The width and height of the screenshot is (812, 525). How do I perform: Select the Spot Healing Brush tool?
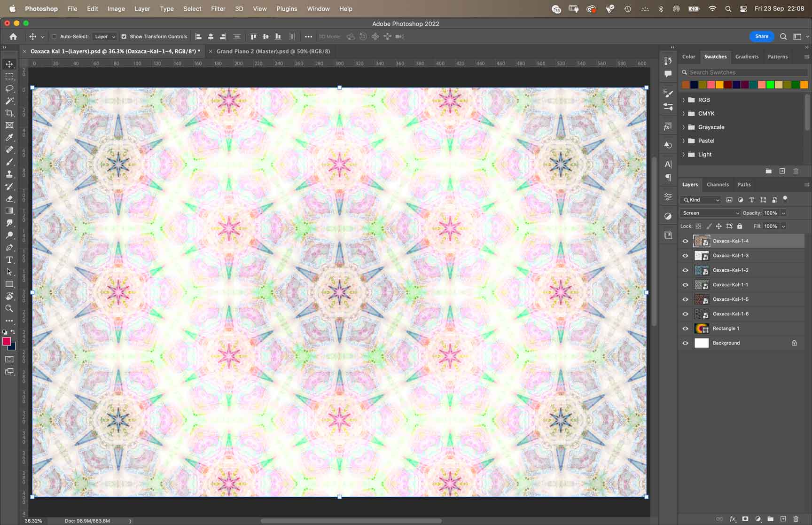point(9,149)
